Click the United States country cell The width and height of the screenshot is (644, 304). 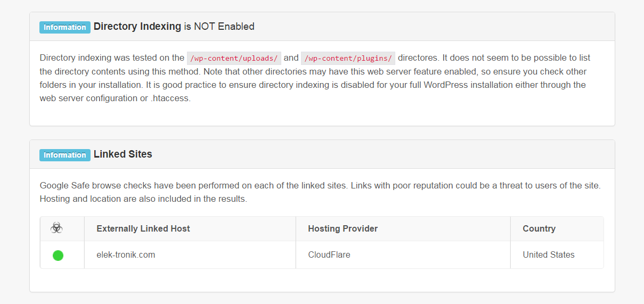549,254
